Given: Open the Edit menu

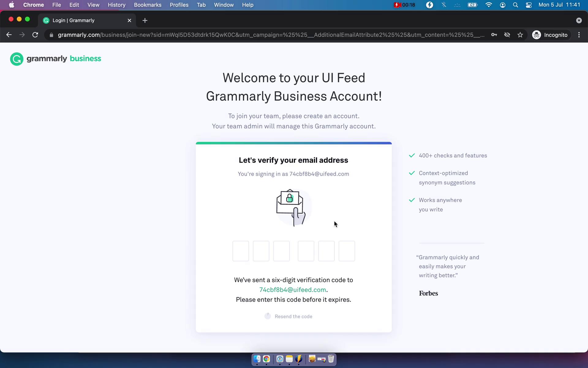Looking at the screenshot, I should (x=74, y=5).
